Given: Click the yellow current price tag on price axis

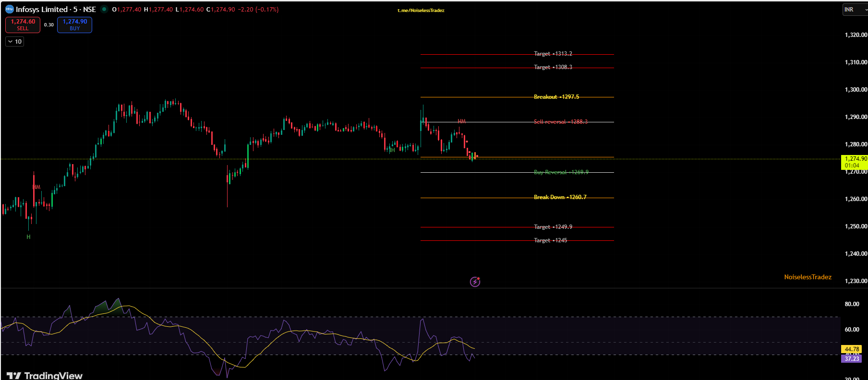Looking at the screenshot, I should pos(855,162).
